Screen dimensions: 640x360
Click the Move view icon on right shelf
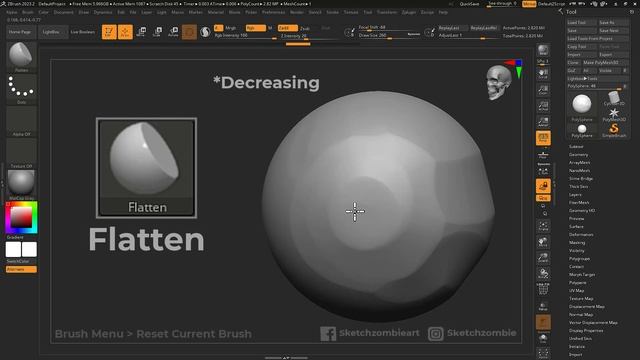click(x=543, y=242)
